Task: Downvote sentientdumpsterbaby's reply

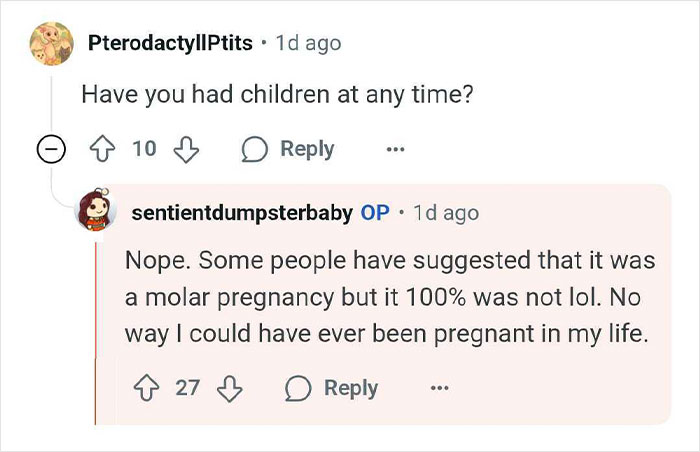Action: [x=229, y=388]
